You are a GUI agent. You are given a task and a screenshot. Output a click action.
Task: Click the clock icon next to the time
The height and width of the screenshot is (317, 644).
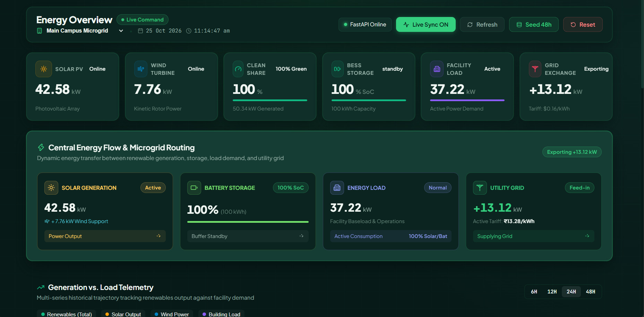(x=189, y=31)
